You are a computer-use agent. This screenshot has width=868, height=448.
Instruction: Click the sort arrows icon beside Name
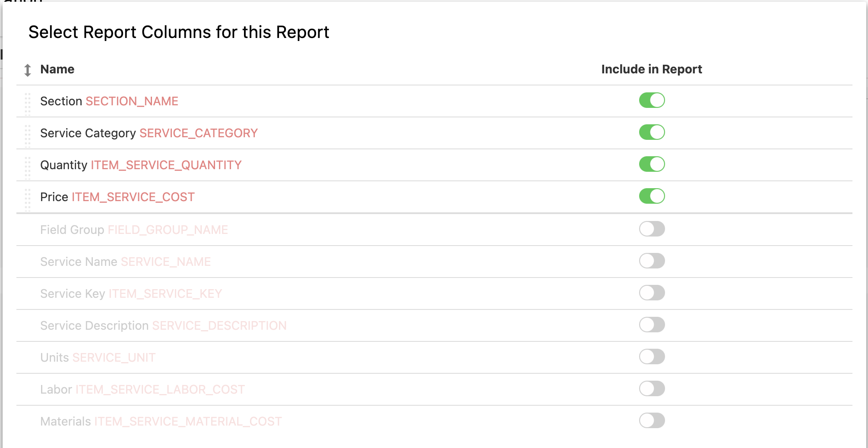[x=28, y=70]
